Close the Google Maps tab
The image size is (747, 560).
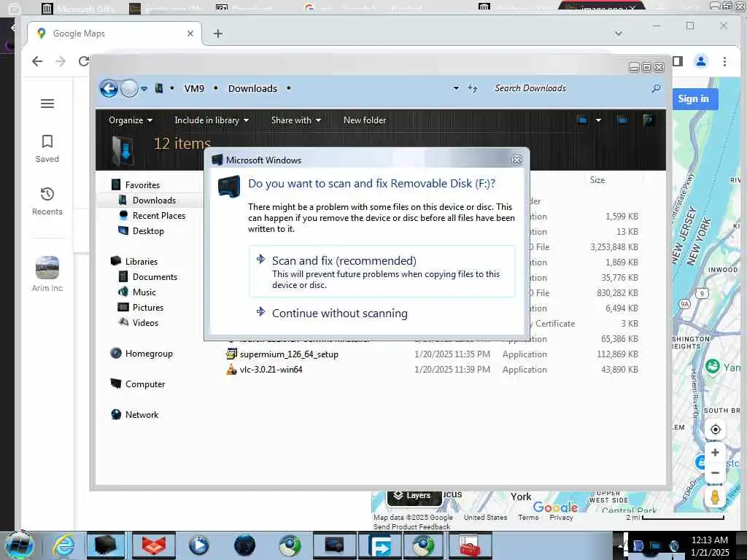coord(190,34)
